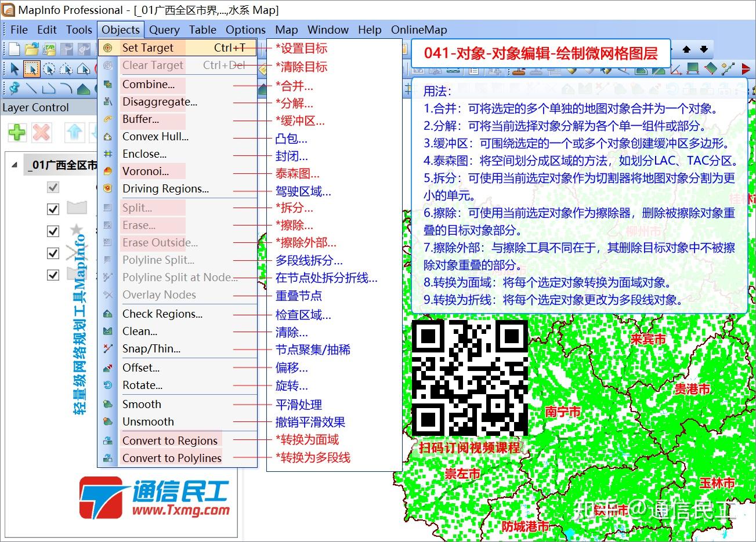Open the Tools menu
This screenshot has width=756, height=542.
(x=79, y=30)
